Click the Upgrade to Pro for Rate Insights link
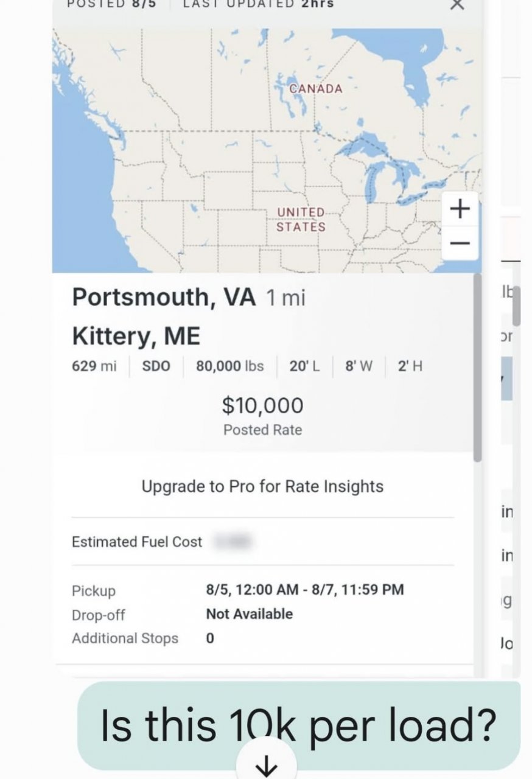The image size is (532, 779). pyautogui.click(x=262, y=487)
